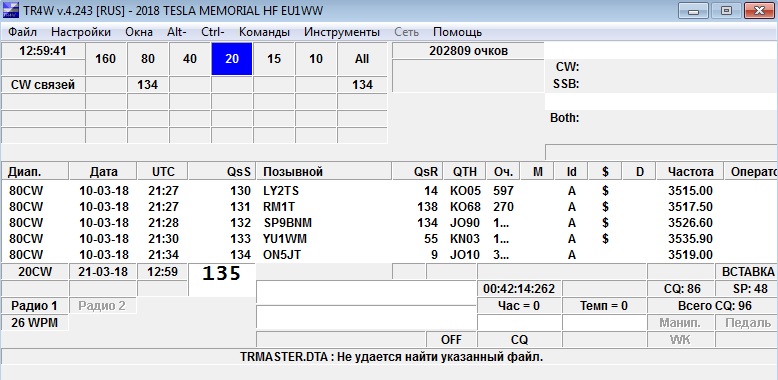Click the QTH column header

pyautogui.click(x=465, y=172)
